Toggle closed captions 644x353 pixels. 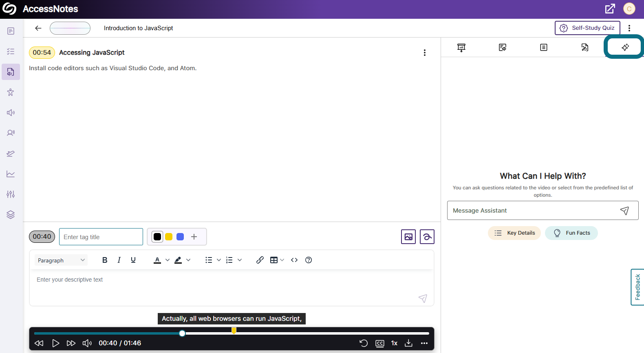380,343
